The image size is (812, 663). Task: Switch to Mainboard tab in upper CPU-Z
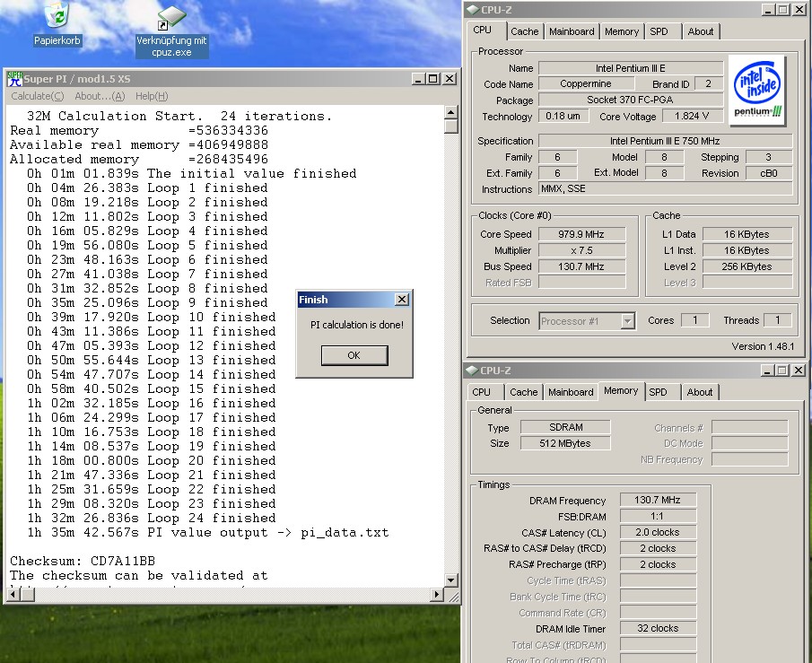572,31
